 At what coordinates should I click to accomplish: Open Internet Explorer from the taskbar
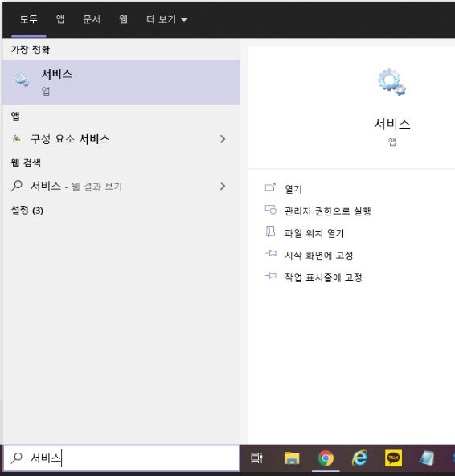coord(359,458)
